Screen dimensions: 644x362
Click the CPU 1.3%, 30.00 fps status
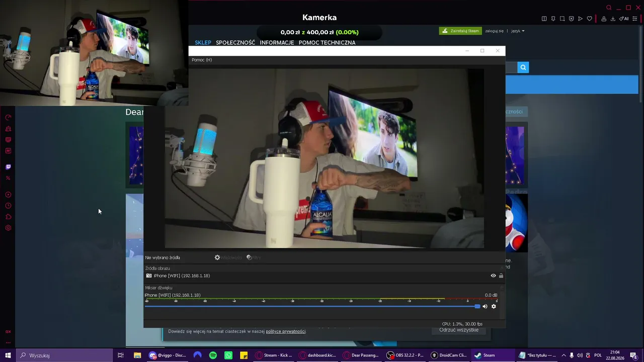462,324
